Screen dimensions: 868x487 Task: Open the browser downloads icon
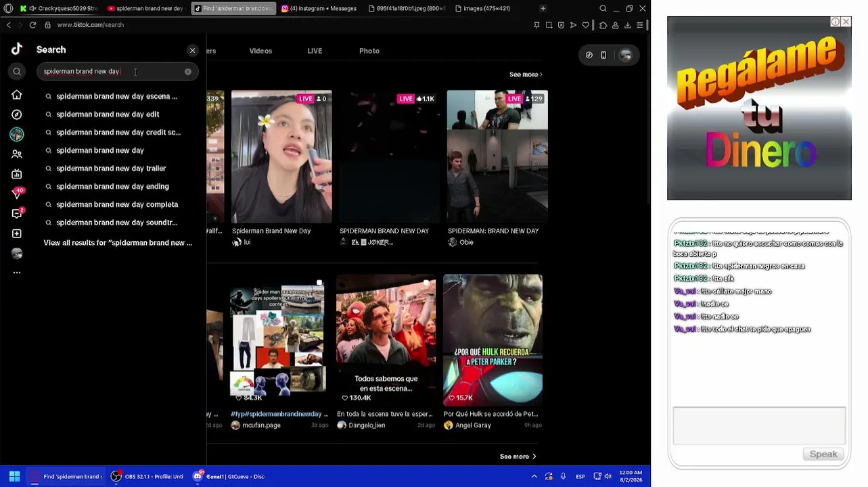[x=627, y=25]
